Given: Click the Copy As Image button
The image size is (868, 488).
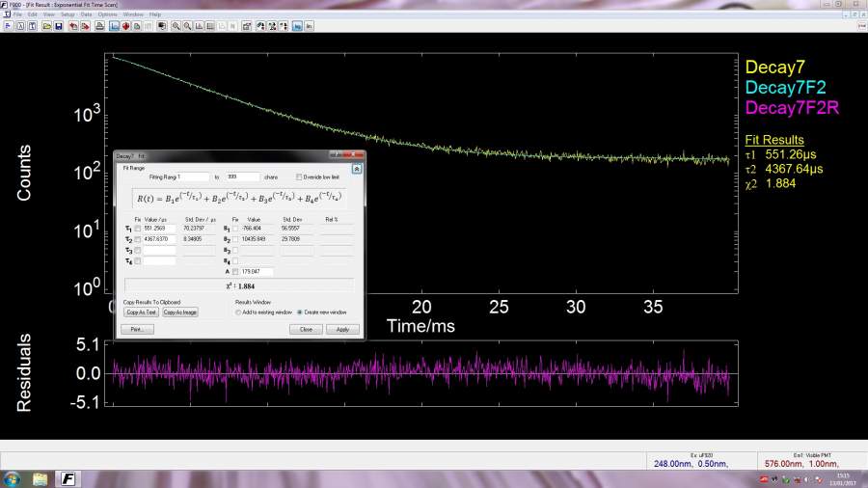Looking at the screenshot, I should (179, 312).
